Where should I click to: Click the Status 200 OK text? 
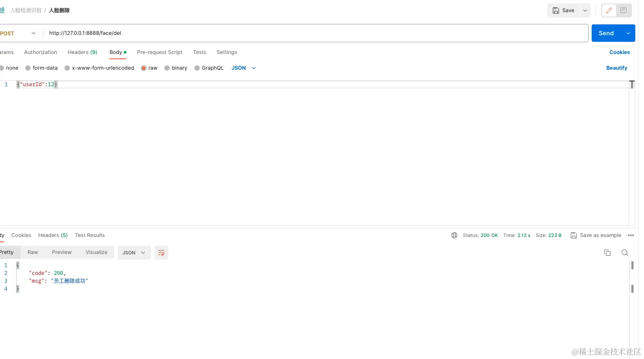pos(480,235)
